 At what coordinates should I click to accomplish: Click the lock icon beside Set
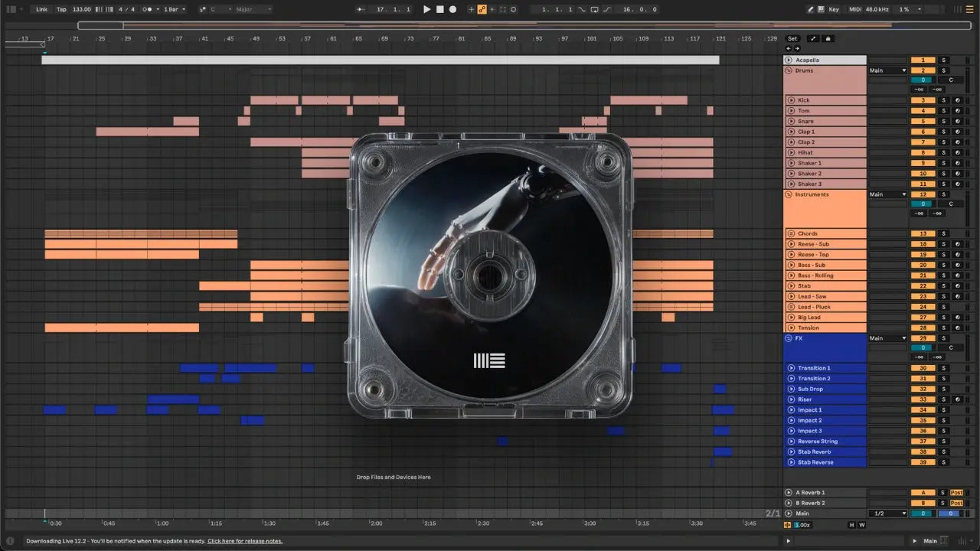828,38
